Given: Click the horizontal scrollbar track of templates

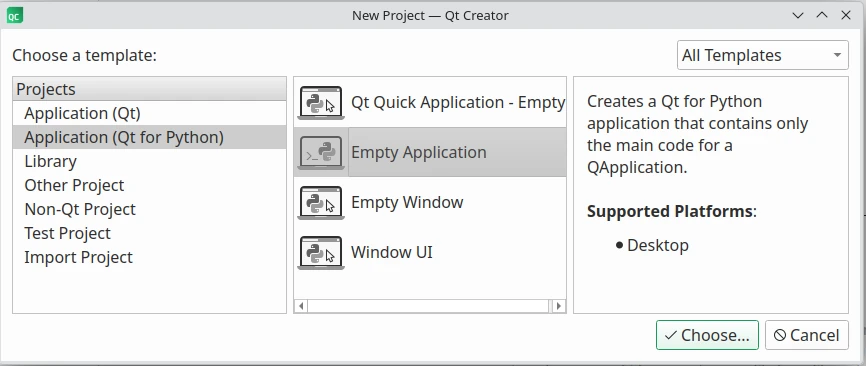Looking at the screenshot, I should (x=429, y=306).
